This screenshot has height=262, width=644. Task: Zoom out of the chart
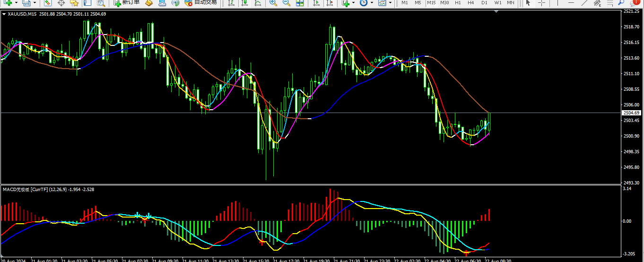pyautogui.click(x=286, y=3)
